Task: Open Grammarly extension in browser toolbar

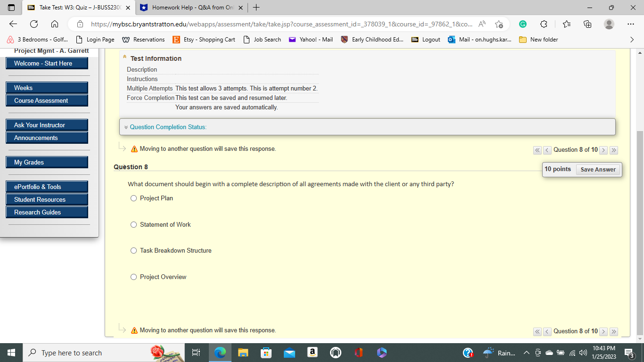Action: coord(523,24)
